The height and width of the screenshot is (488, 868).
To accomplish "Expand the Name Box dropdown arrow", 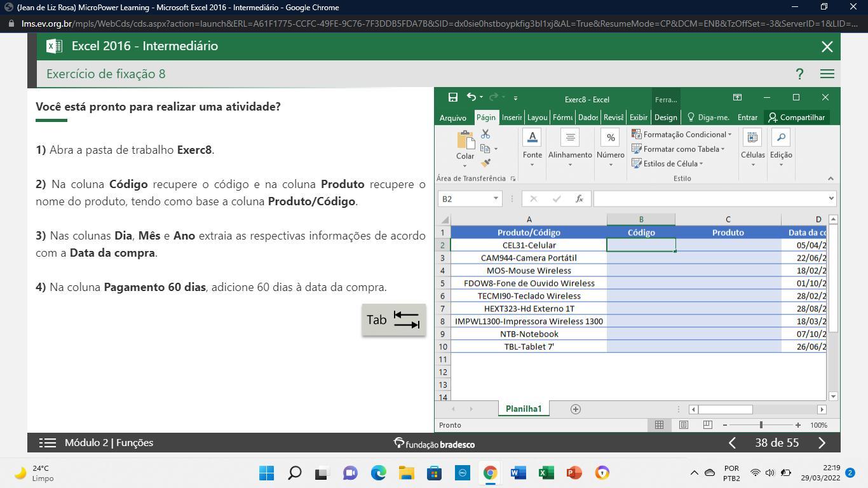I will [496, 199].
